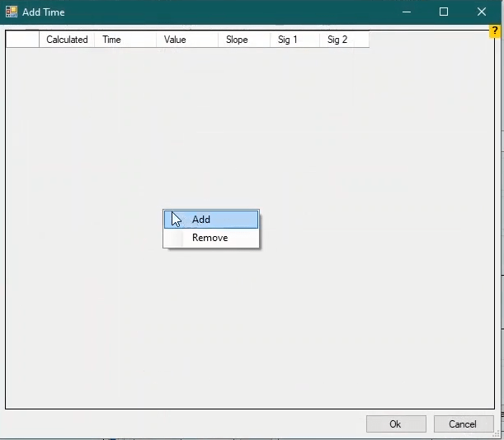504x440 pixels.
Task: Click empty grid area below column headers
Action: (247, 330)
